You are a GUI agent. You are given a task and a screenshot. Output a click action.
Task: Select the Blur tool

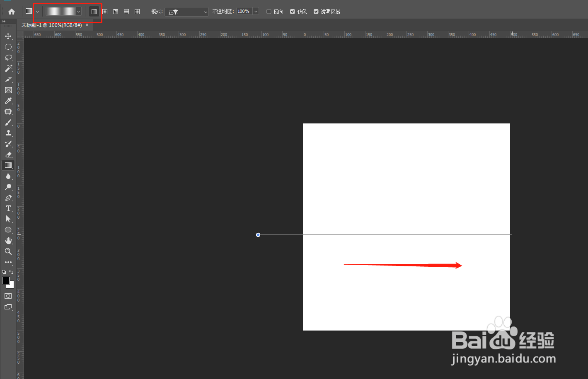click(x=8, y=176)
